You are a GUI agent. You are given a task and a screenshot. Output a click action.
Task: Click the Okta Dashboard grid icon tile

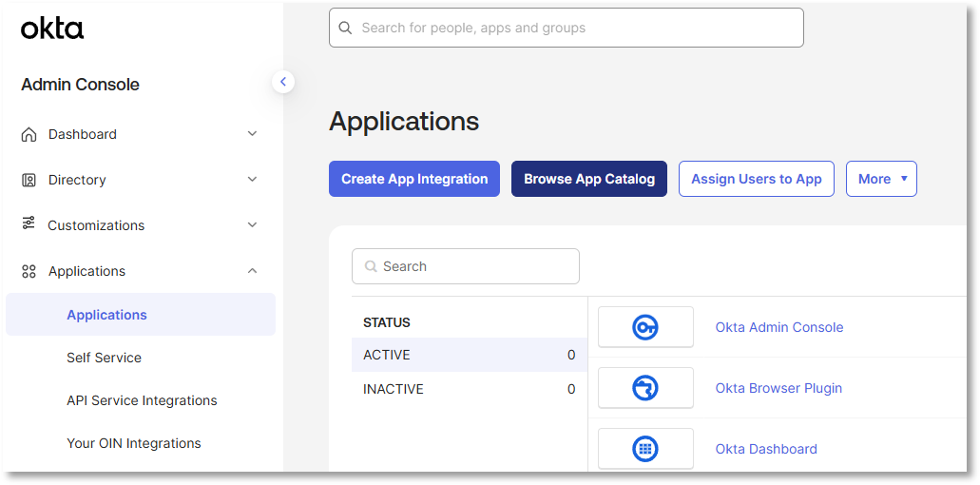[x=645, y=449]
